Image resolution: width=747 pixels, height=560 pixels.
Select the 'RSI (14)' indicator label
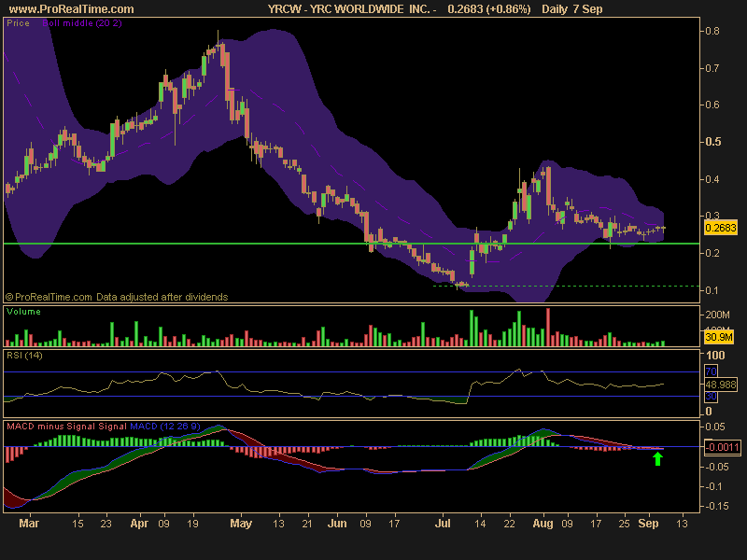24,356
